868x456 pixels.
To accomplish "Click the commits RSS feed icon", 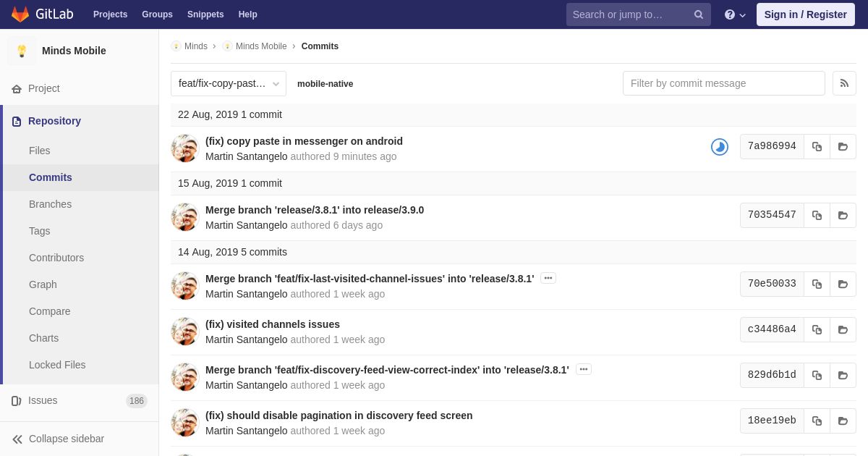I will click(844, 83).
